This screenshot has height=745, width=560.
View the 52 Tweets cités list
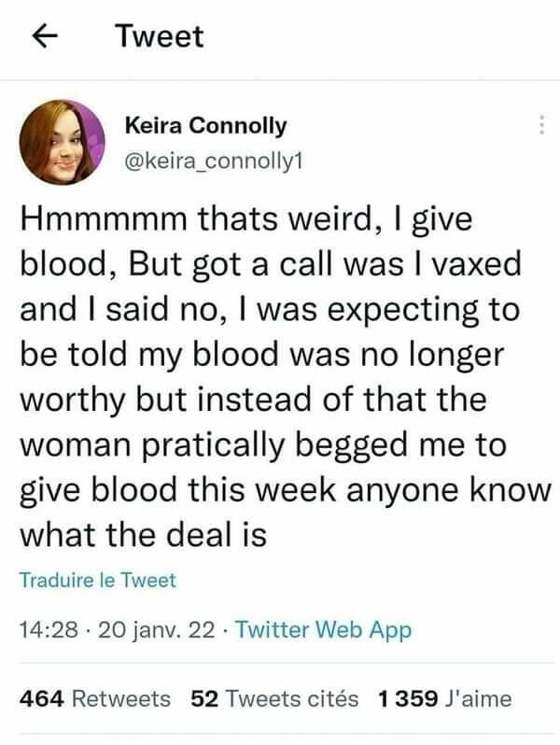point(273,697)
